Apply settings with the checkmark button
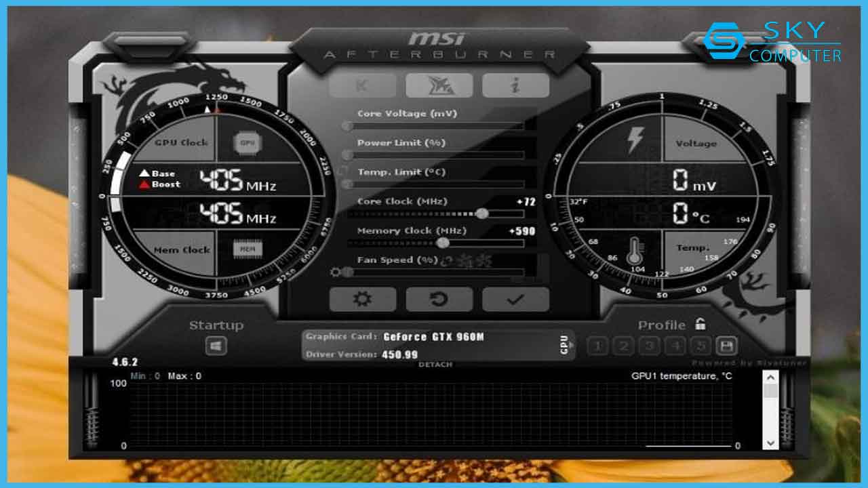The height and width of the screenshot is (488, 868). 515,299
